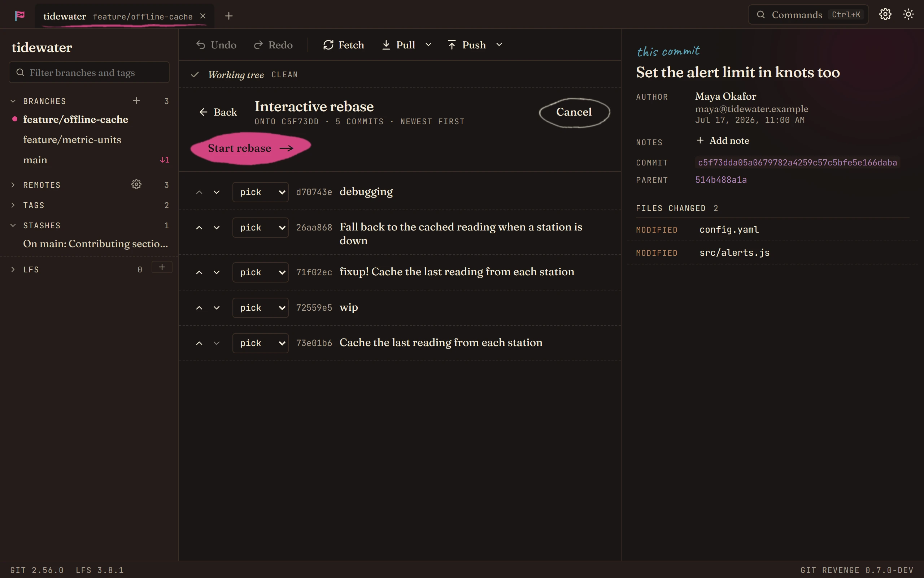Go Back from interactive rebase

tap(218, 112)
